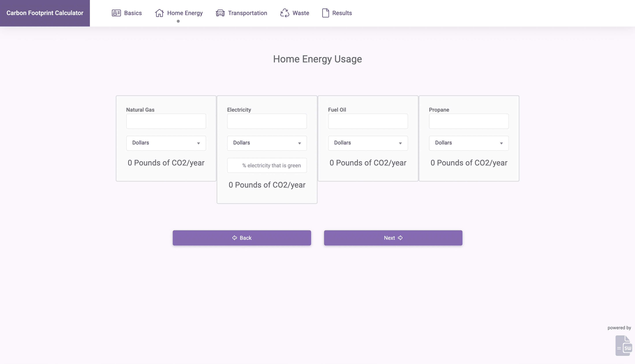The height and width of the screenshot is (364, 635).
Task: Open the Natural Gas units dropdown
Action: pos(166,143)
